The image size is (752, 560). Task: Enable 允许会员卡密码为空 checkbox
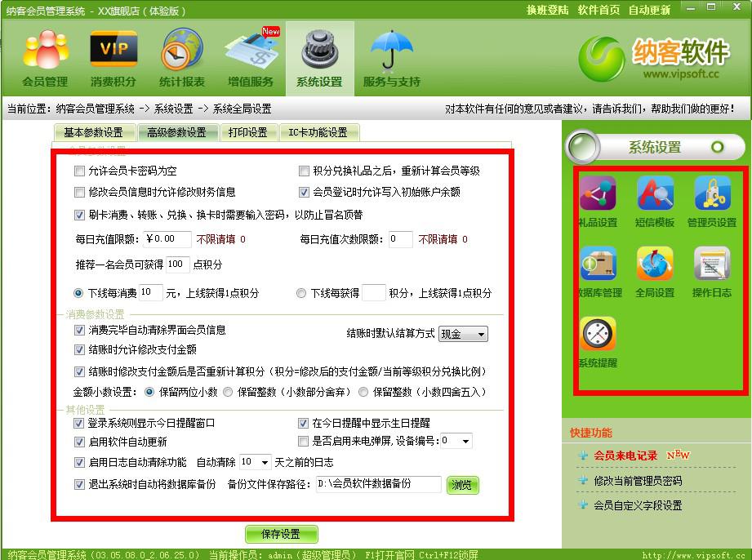point(79,171)
